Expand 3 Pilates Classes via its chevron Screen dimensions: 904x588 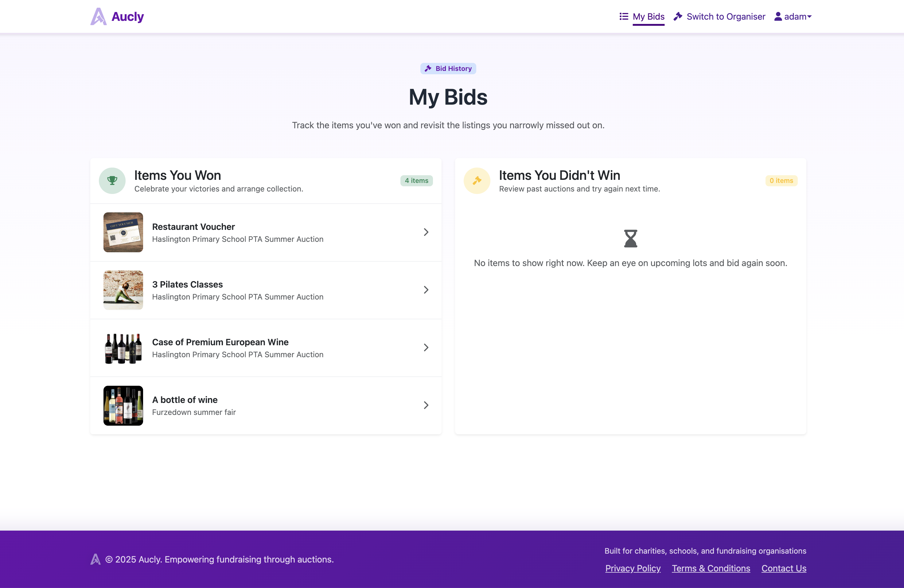click(x=426, y=290)
